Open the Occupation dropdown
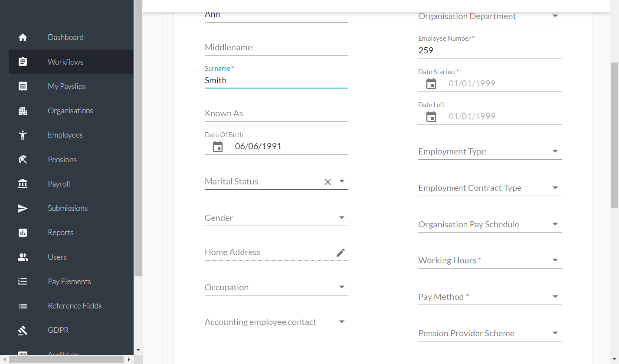Image resolution: width=619 pixels, height=364 pixels. pyautogui.click(x=276, y=287)
